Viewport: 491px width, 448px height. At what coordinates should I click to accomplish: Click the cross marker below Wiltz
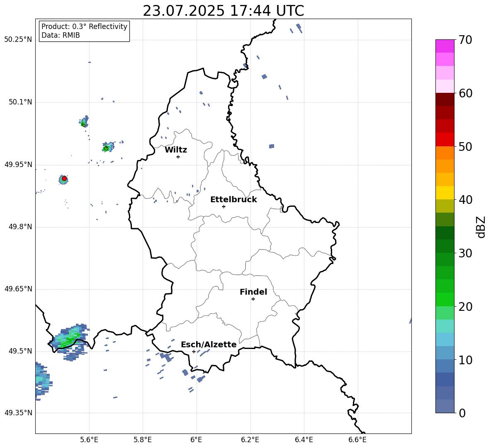point(178,157)
